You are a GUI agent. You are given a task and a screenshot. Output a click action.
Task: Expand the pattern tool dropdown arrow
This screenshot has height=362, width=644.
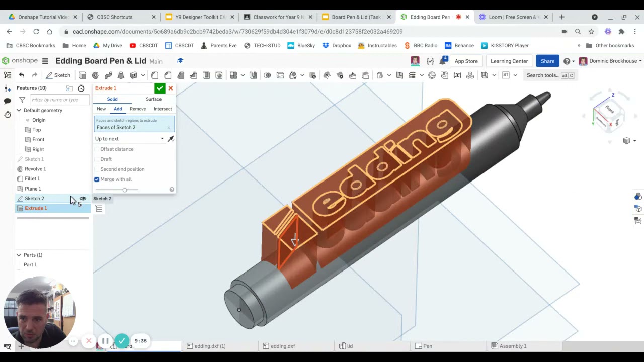coord(243,75)
